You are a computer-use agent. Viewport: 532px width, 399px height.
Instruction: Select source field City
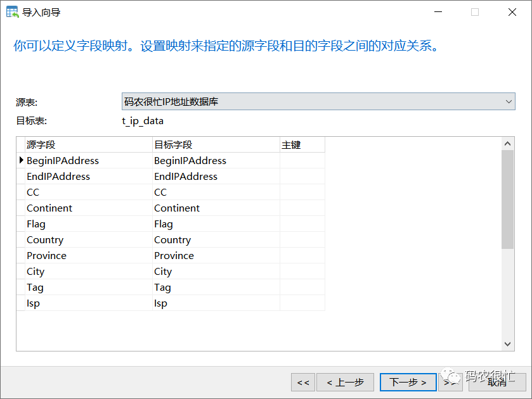pos(89,271)
